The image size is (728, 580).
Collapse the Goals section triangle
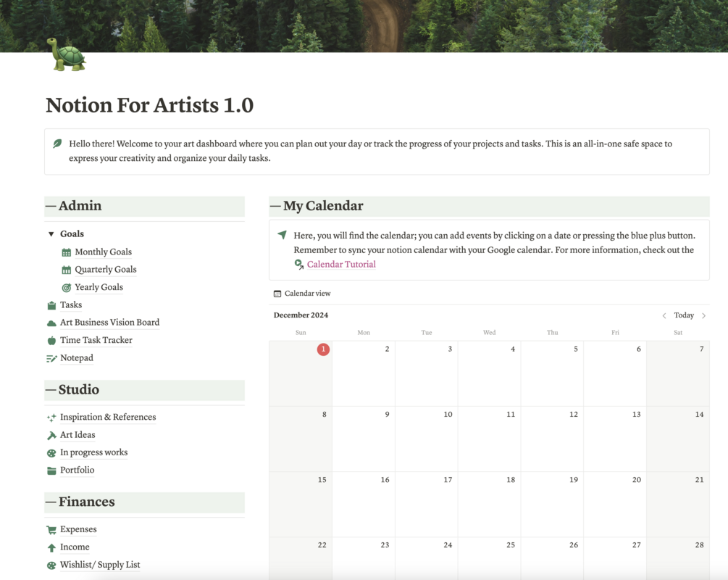tap(50, 233)
